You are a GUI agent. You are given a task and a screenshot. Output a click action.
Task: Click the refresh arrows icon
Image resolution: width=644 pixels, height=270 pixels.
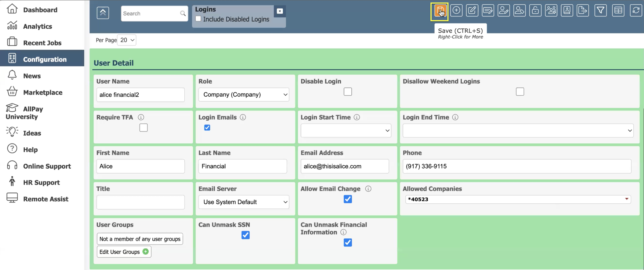coord(635,11)
